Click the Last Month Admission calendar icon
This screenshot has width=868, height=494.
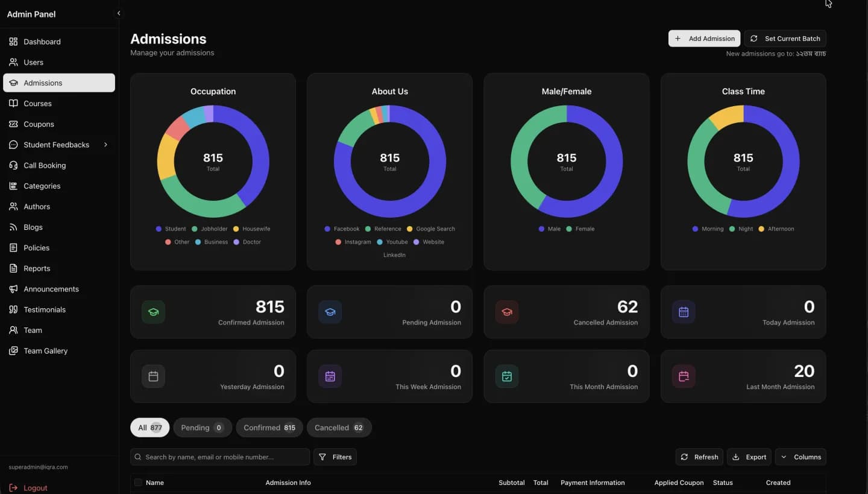tap(684, 376)
